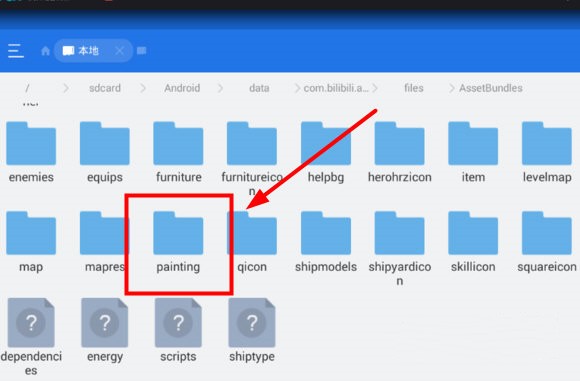580x381 pixels.
Task: Click the small window icon after 本地 tab
Action: coord(142,50)
